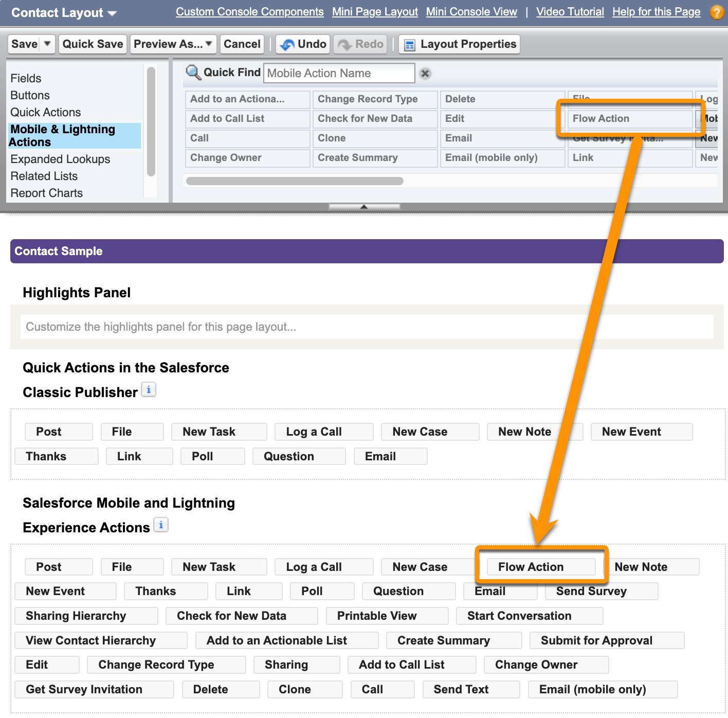Open the Video Tutorial link
The height and width of the screenshot is (718, 728).
tap(570, 12)
